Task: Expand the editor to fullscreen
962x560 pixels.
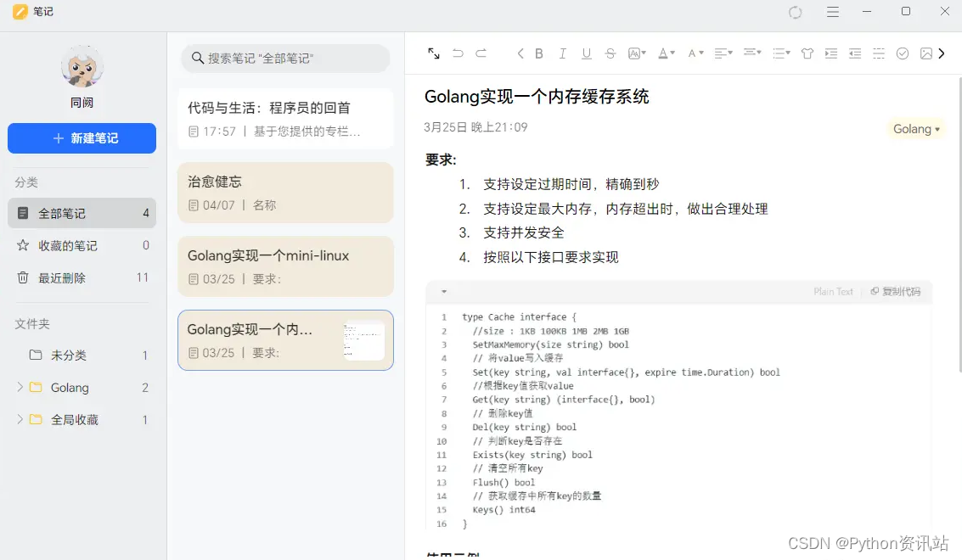Action: pos(434,53)
